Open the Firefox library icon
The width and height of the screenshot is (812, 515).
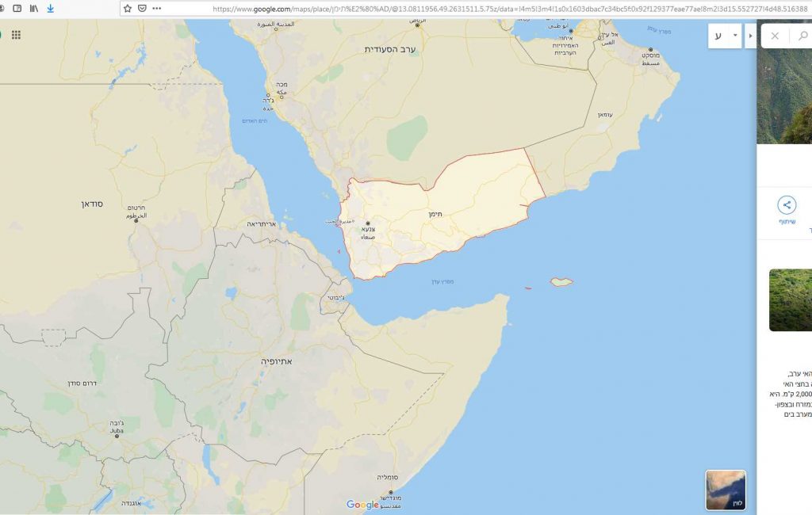34,8
